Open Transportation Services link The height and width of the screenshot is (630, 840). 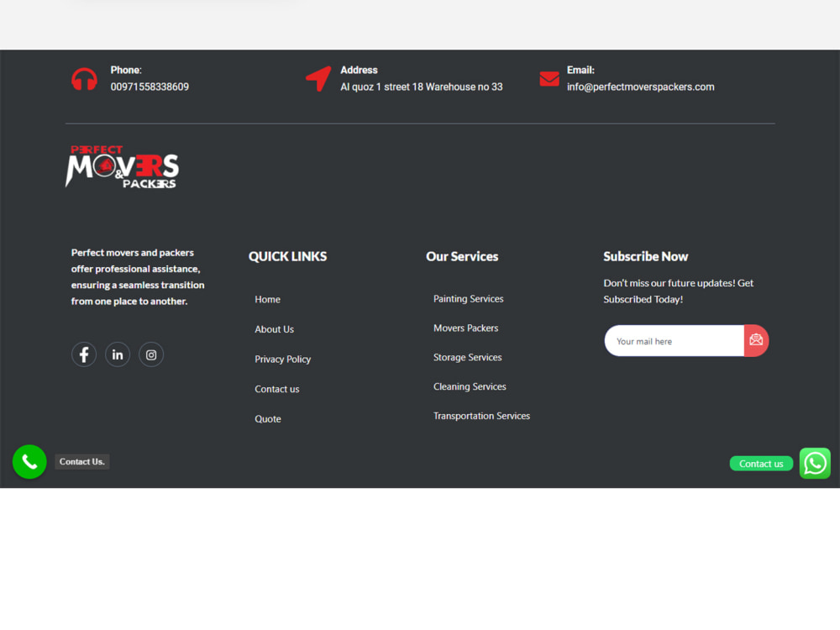[481, 417]
